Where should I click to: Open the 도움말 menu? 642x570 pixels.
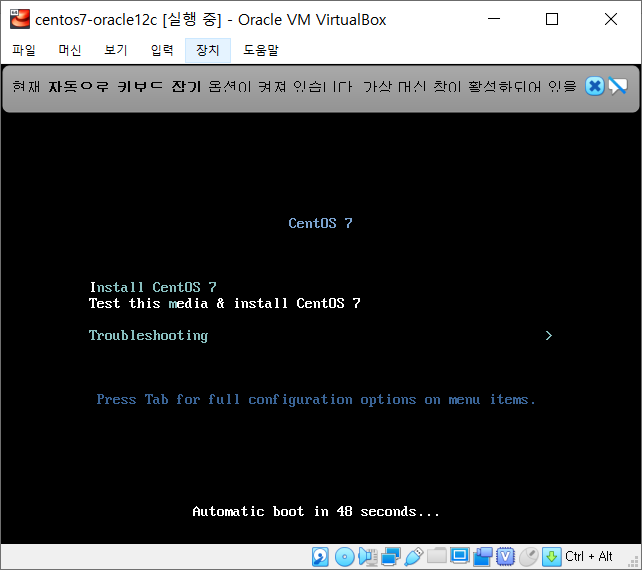click(261, 50)
